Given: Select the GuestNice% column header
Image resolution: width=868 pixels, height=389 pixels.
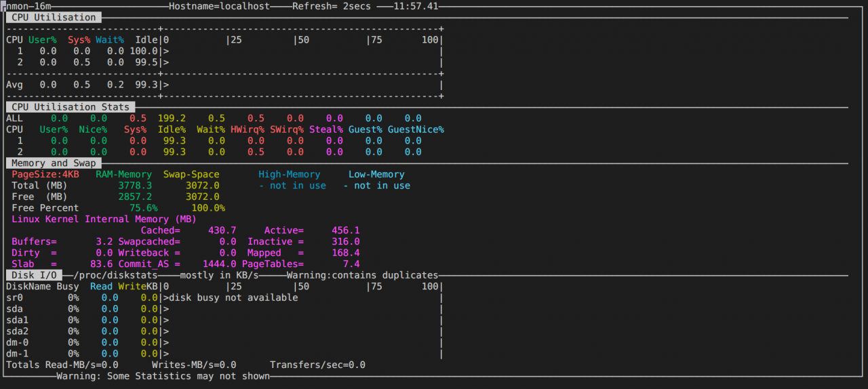Looking at the screenshot, I should pyautogui.click(x=416, y=129).
